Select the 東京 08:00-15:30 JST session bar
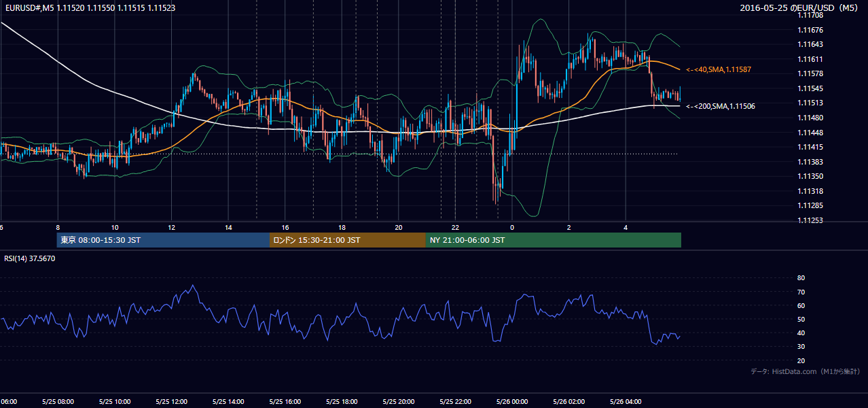868x408 pixels. (x=163, y=240)
